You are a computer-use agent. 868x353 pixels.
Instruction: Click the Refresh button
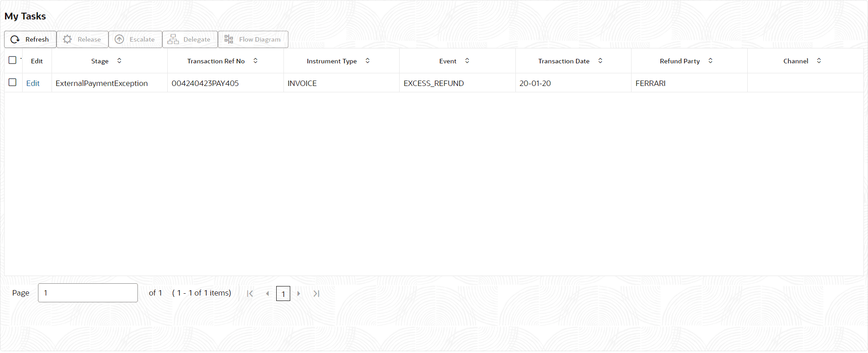[x=30, y=39]
